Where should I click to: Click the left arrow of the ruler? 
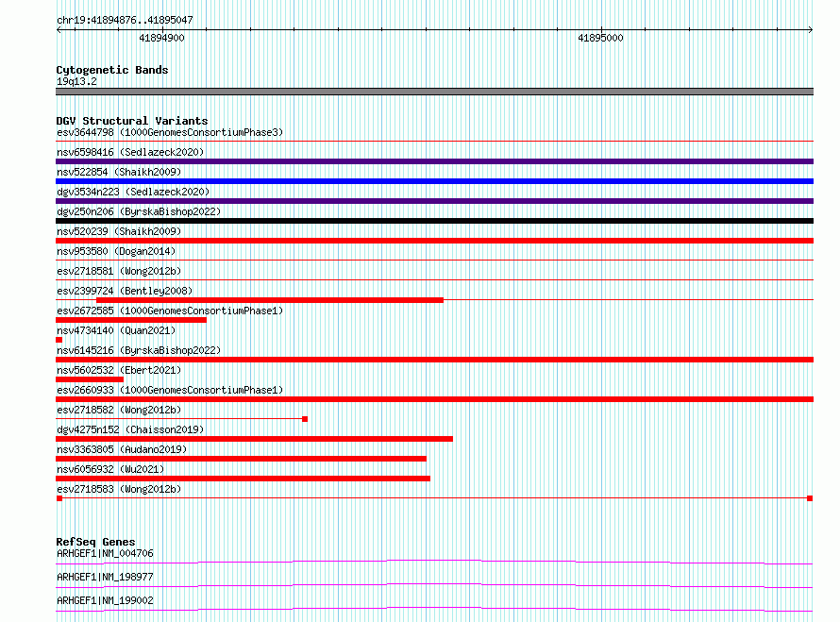59,30
